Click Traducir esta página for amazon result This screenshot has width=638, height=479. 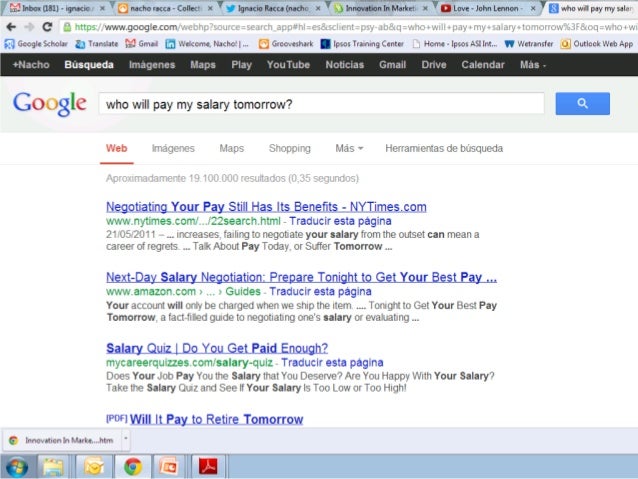pos(320,292)
